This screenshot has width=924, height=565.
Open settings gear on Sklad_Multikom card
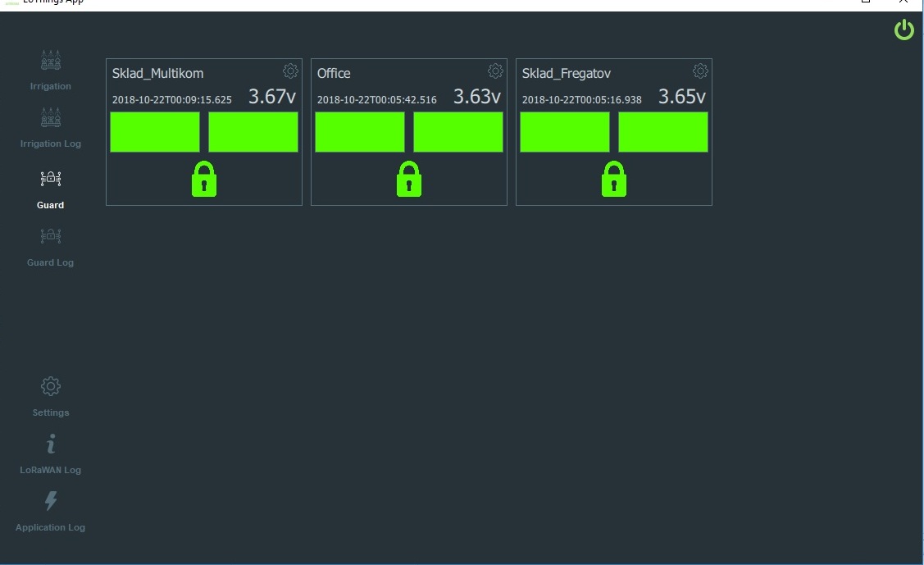[x=290, y=71]
